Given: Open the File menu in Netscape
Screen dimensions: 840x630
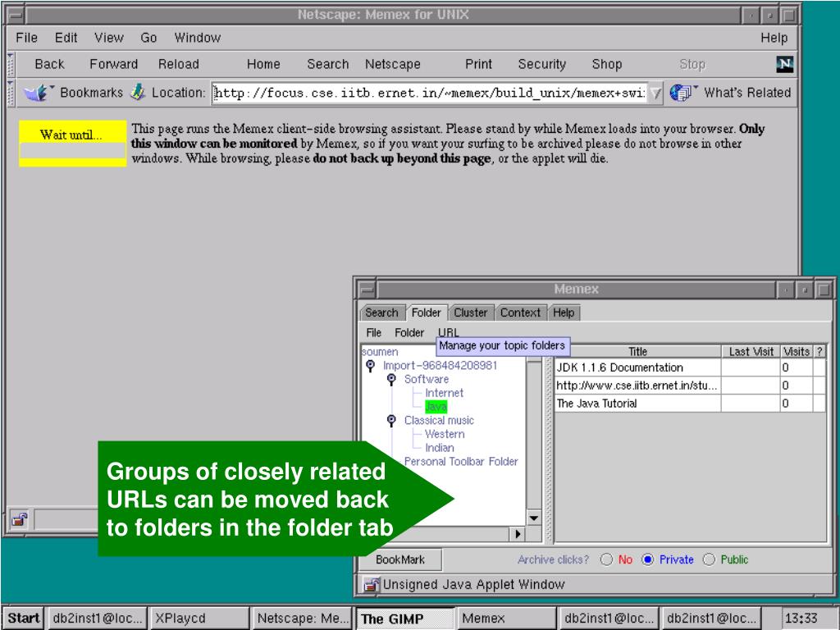Looking at the screenshot, I should pos(27,38).
